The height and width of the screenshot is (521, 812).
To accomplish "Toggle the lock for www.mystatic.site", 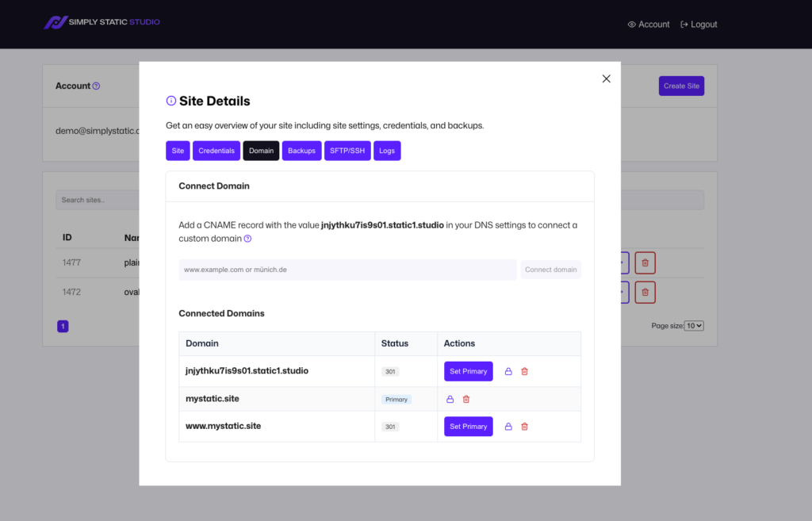I will pyautogui.click(x=508, y=426).
